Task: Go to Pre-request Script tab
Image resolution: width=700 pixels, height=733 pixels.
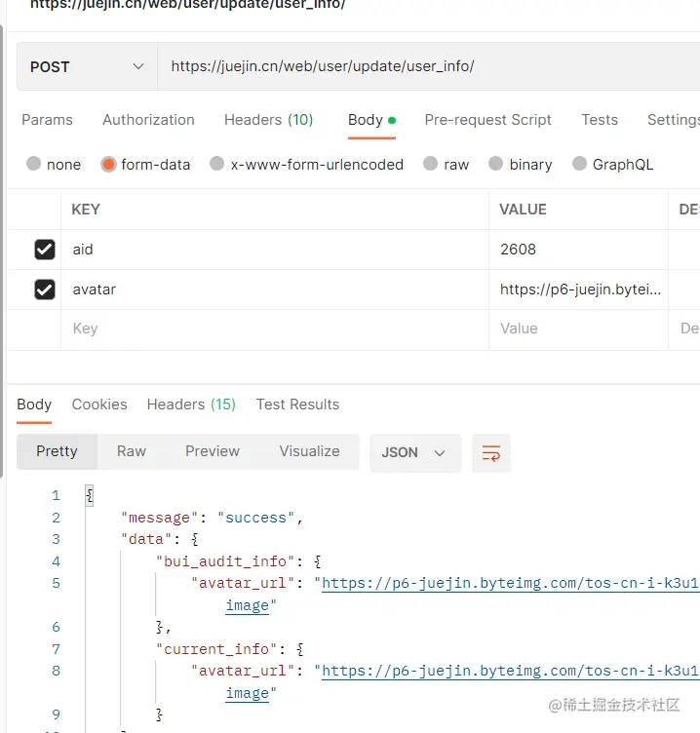Action: pyautogui.click(x=487, y=120)
